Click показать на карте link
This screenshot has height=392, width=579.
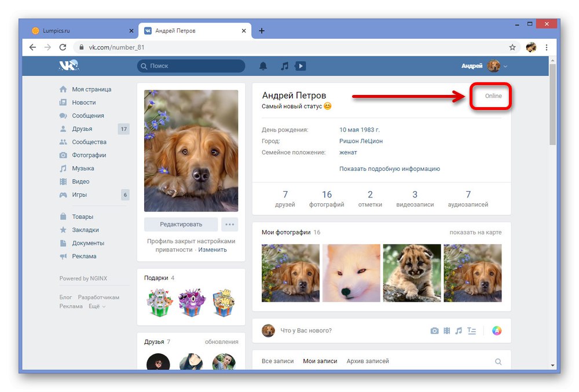[x=475, y=232]
